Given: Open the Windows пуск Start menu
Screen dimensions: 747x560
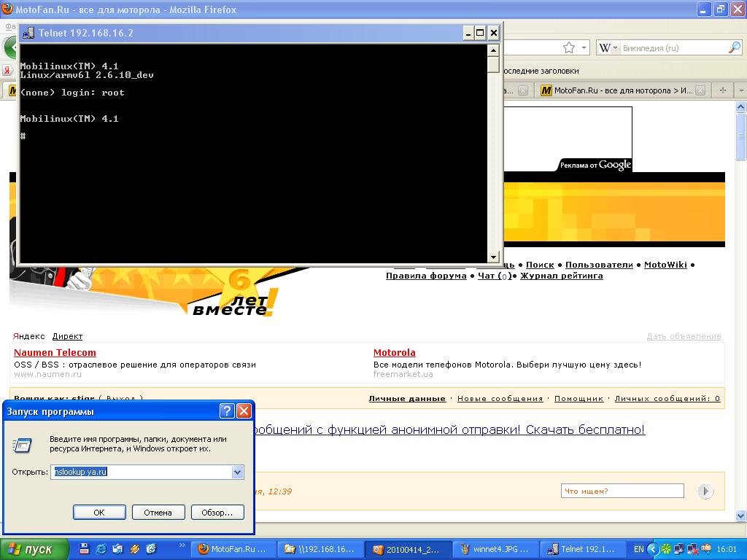Looking at the screenshot, I should pyautogui.click(x=34, y=550).
